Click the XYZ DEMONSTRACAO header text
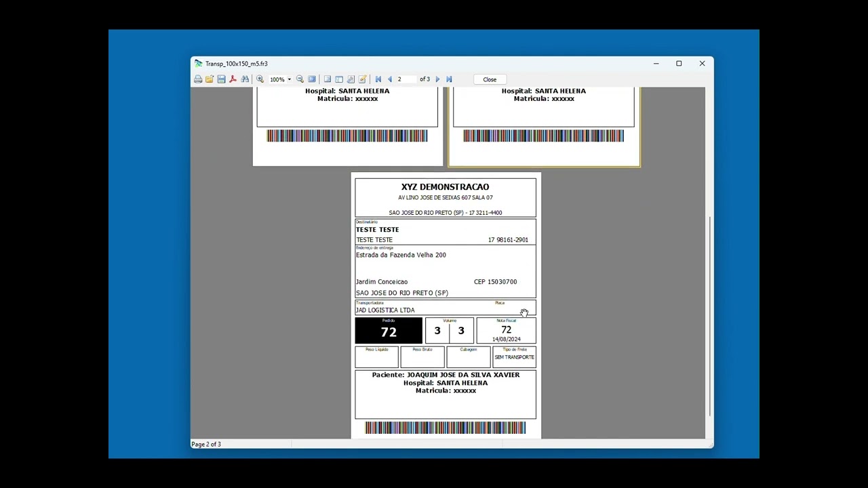 click(x=445, y=187)
